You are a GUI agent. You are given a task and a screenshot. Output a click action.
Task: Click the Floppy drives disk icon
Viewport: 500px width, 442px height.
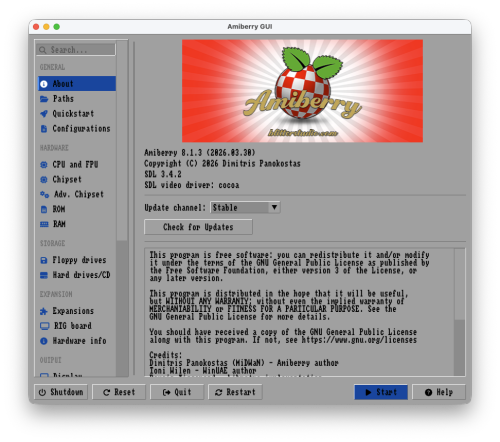tap(44, 260)
